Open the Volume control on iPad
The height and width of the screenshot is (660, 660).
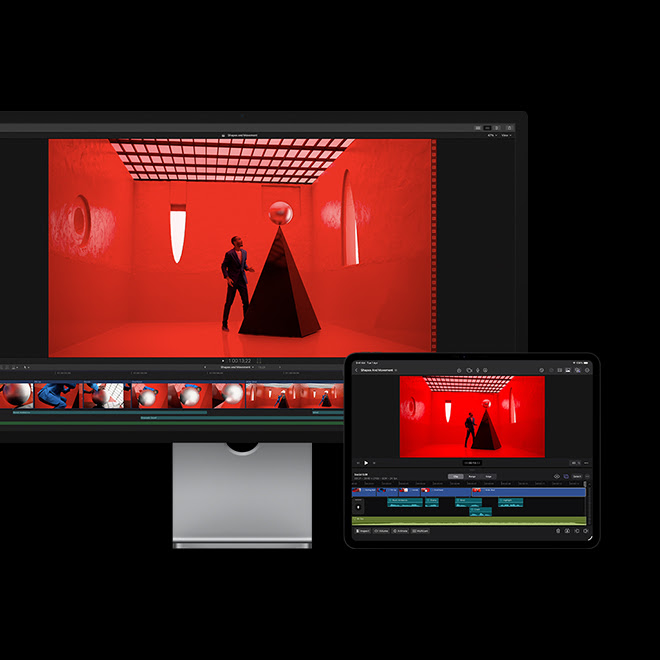381,531
